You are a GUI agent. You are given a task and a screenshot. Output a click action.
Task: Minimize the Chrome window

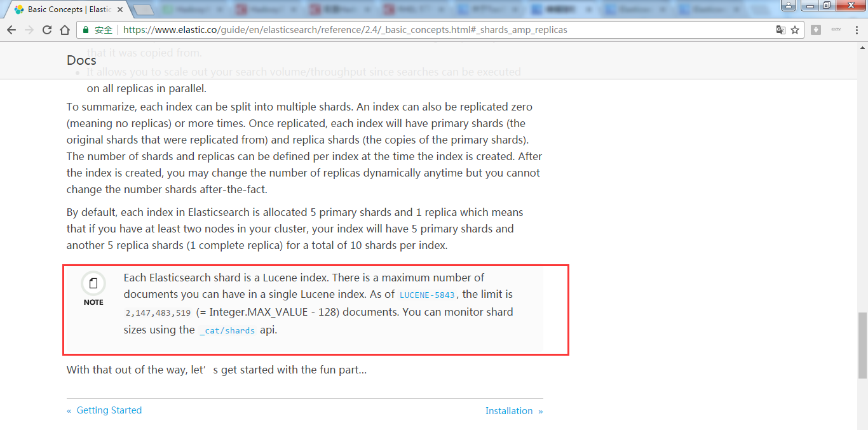(x=809, y=5)
